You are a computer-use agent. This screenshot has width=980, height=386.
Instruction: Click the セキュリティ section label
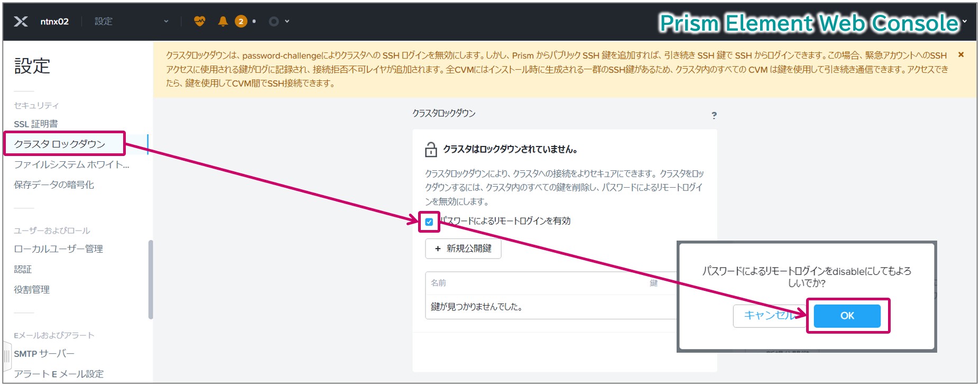36,106
